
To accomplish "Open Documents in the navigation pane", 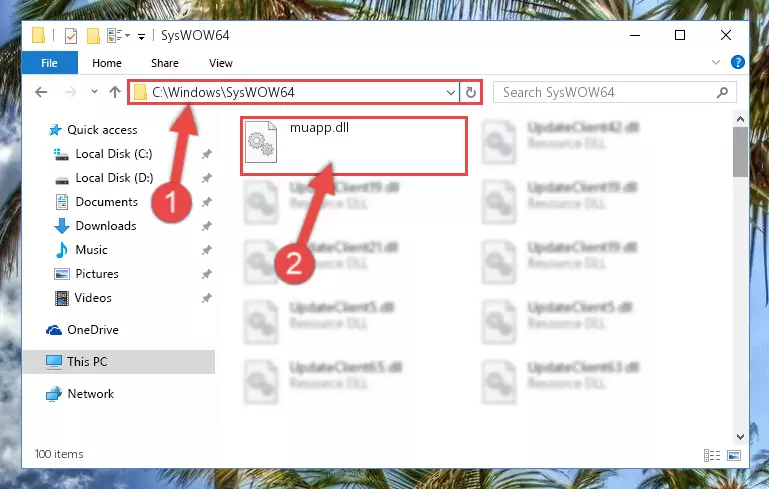I will point(106,202).
